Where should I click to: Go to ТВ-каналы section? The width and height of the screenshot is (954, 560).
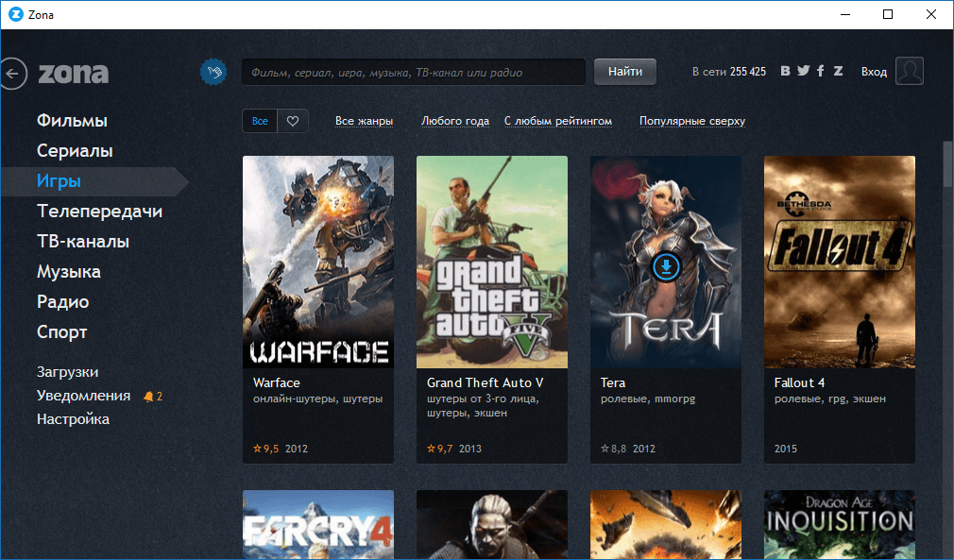tap(83, 242)
